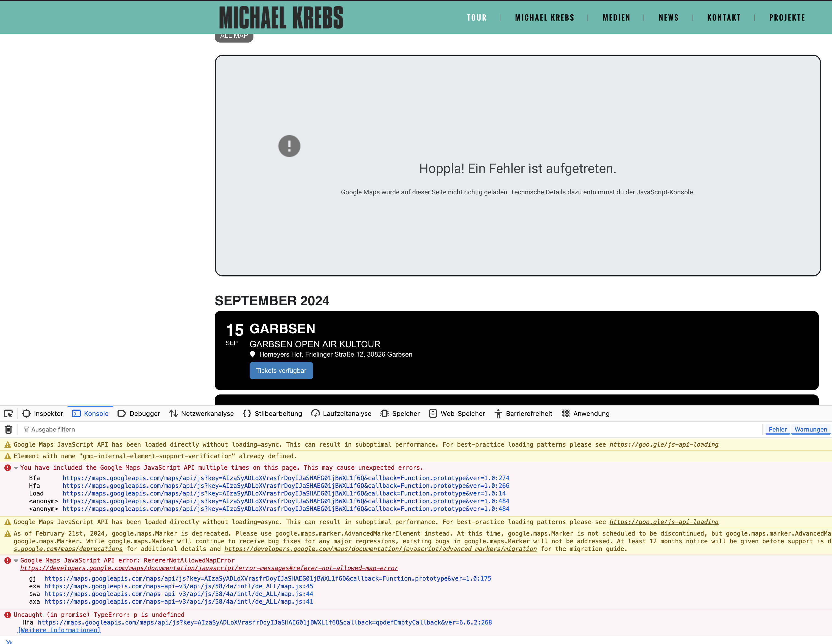Screen dimensions: 832x644
Task: Open $wa map.js:44 source link
Action: tap(179, 594)
